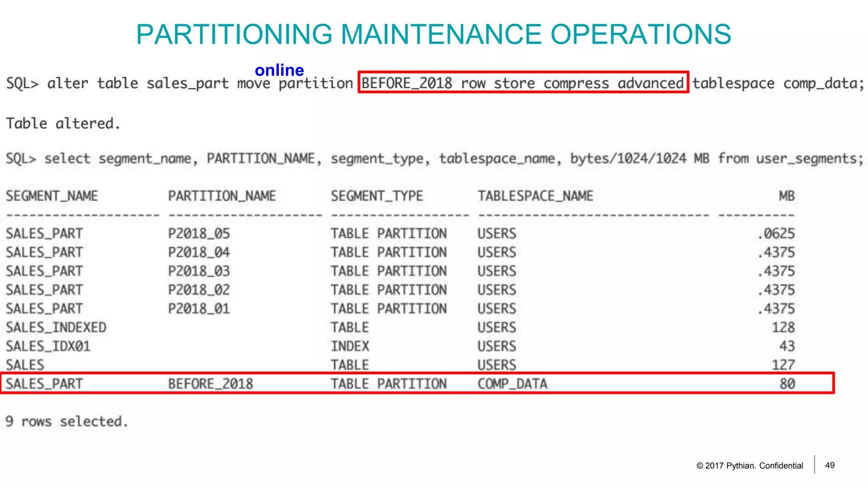
Task: Click TABLE PARTITION in the P2018_05 row
Action: (x=389, y=233)
